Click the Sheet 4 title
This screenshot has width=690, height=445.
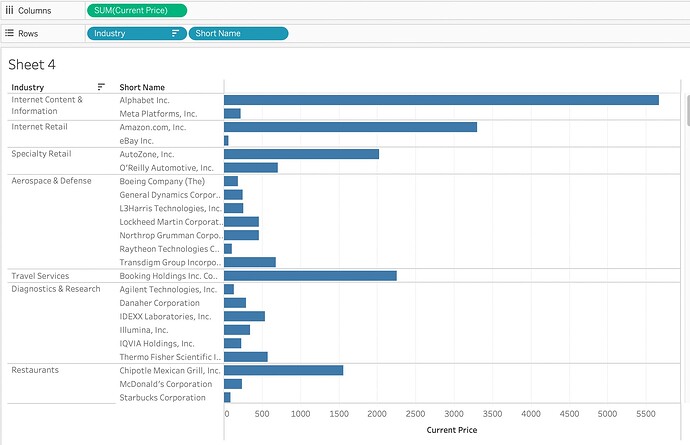(32, 64)
